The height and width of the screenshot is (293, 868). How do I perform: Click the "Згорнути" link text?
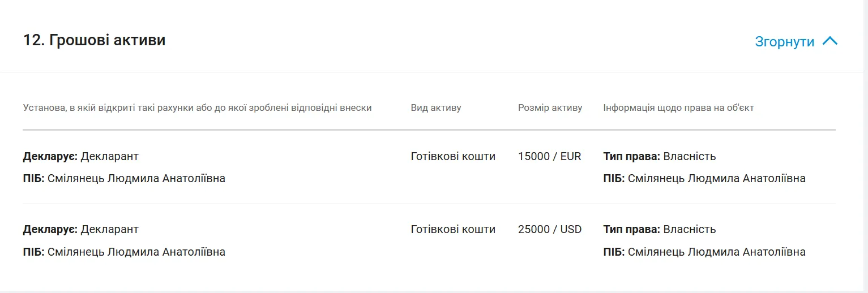pos(784,42)
